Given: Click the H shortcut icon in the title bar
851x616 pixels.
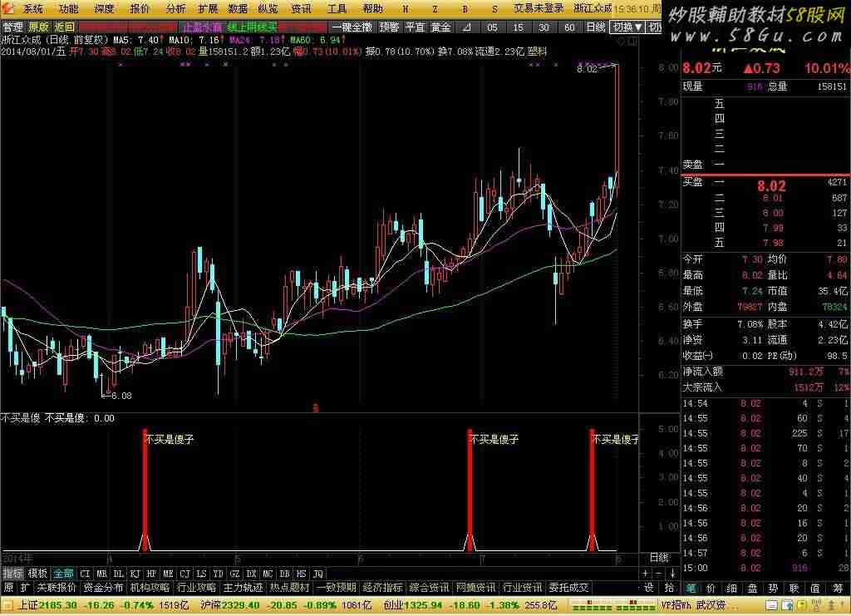Looking at the screenshot, I should (405, 9).
